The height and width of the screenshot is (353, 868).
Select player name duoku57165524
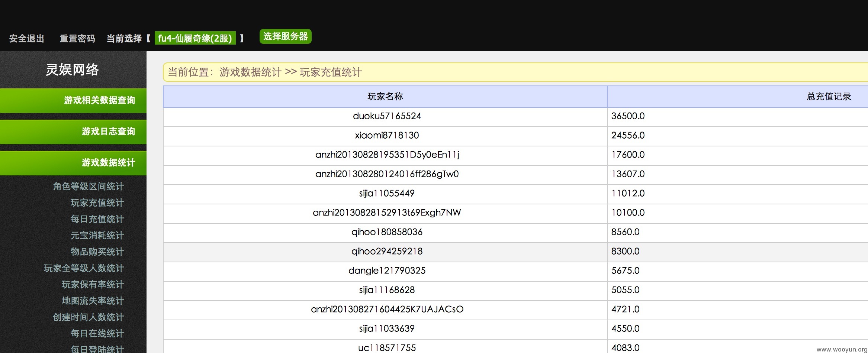(x=387, y=116)
